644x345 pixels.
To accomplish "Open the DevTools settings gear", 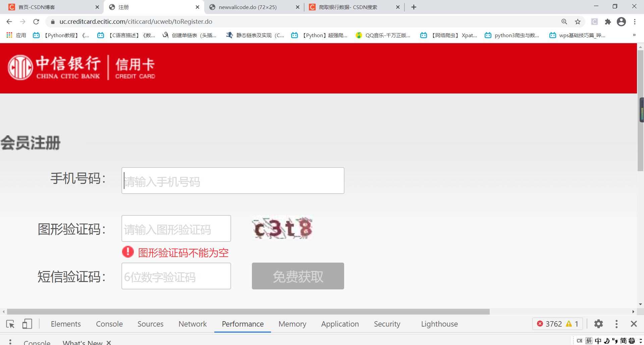I will (598, 324).
